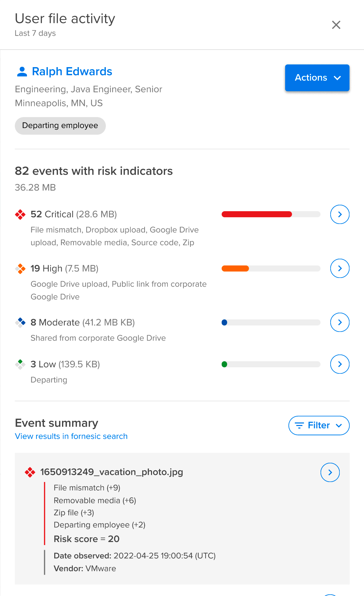Click the red Critical severity diamond icon
Viewport: 364px width, 596px height.
[x=21, y=215]
